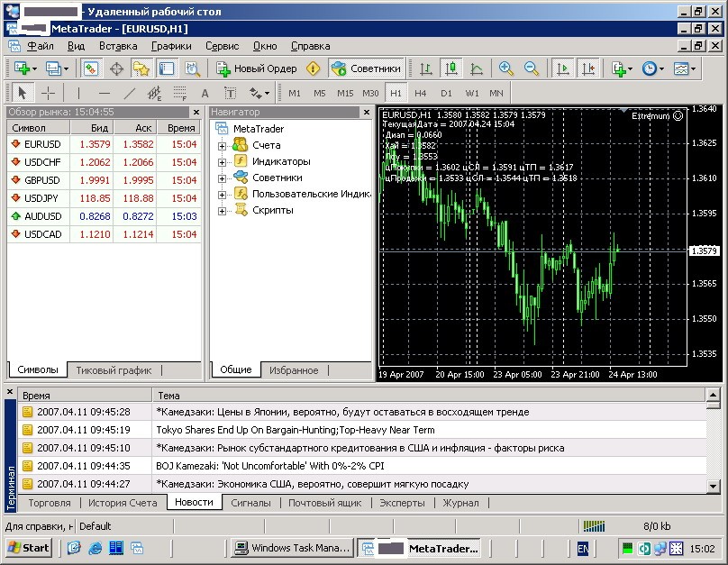Open the arrows tool dropdown arrow
This screenshot has width=728, height=565.
[x=267, y=94]
